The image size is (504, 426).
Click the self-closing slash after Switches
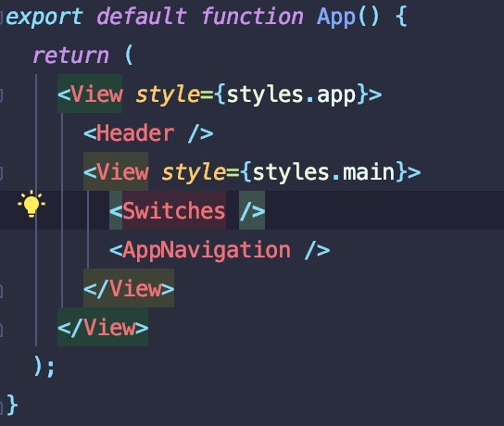(252, 210)
